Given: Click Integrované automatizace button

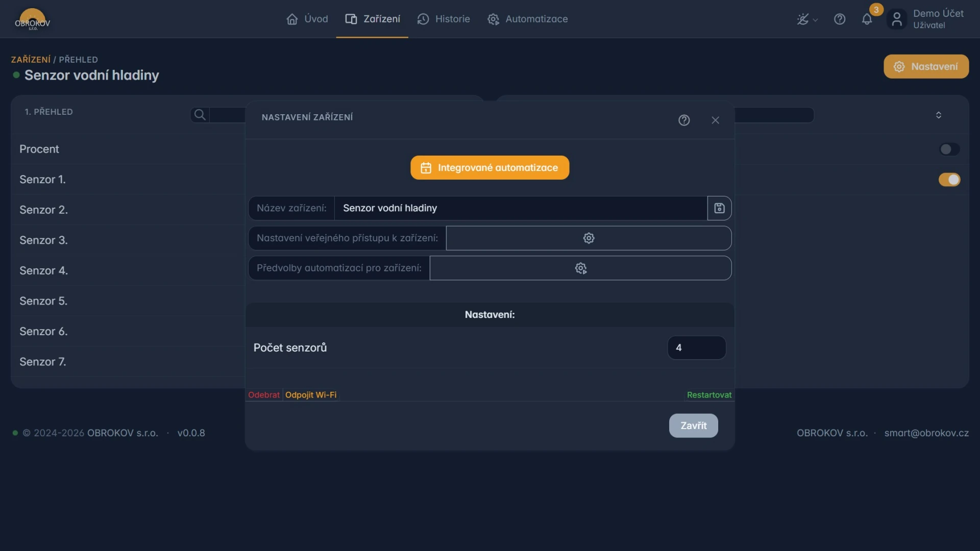Looking at the screenshot, I should click(x=489, y=168).
